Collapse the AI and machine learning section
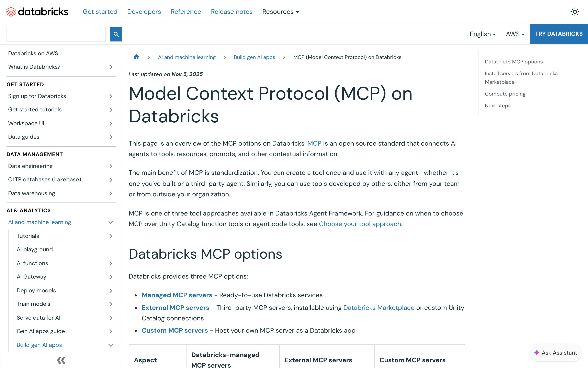The height and width of the screenshot is (368, 588). pyautogui.click(x=111, y=222)
